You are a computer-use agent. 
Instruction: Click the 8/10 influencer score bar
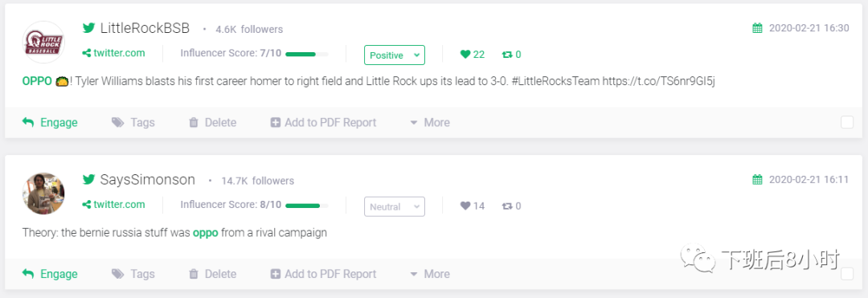coord(307,205)
